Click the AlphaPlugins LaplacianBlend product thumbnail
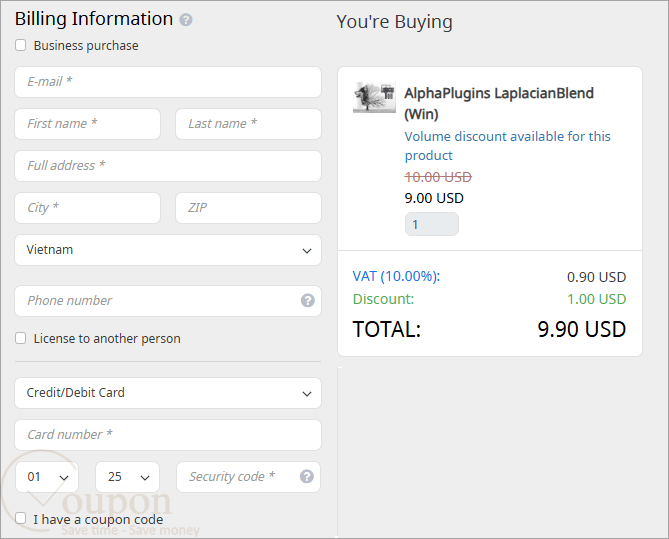This screenshot has width=669, height=539. pyautogui.click(x=374, y=97)
